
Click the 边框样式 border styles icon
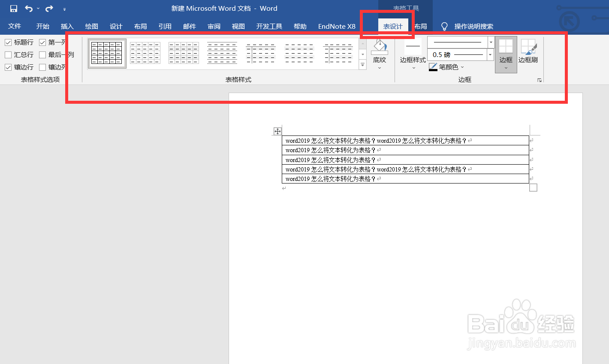tap(413, 46)
